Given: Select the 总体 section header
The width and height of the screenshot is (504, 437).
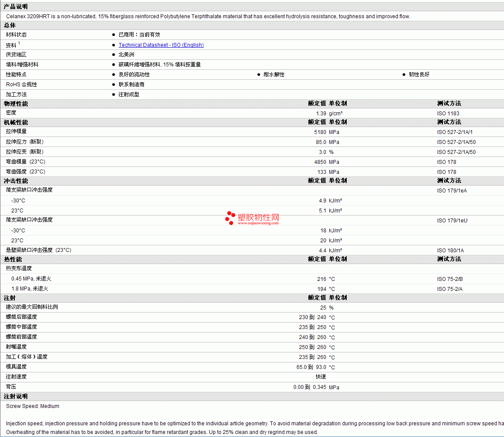Looking at the screenshot, I should click(x=10, y=26).
